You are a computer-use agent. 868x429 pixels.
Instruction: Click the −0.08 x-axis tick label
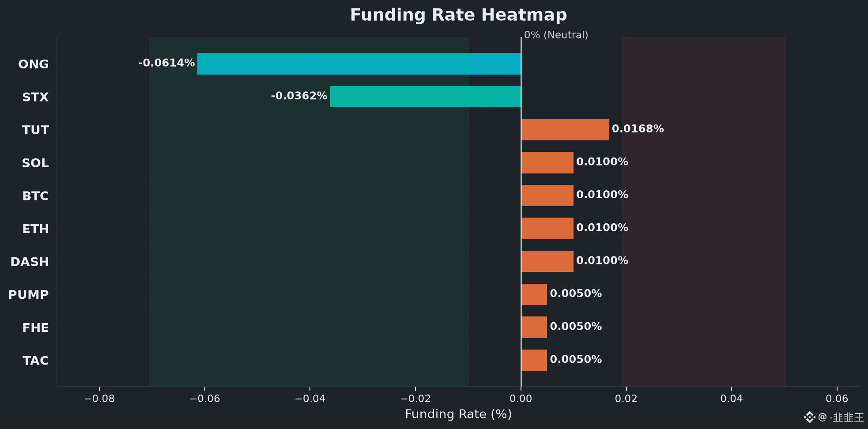point(99,399)
